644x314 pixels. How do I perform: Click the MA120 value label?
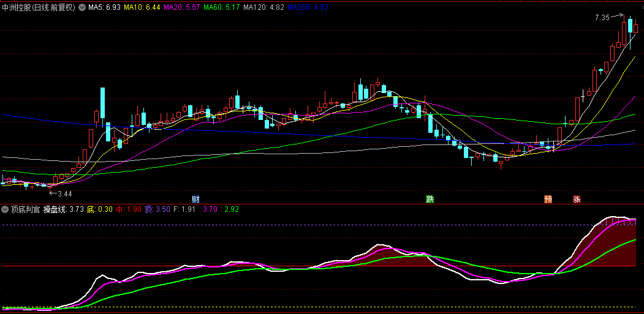click(x=263, y=8)
